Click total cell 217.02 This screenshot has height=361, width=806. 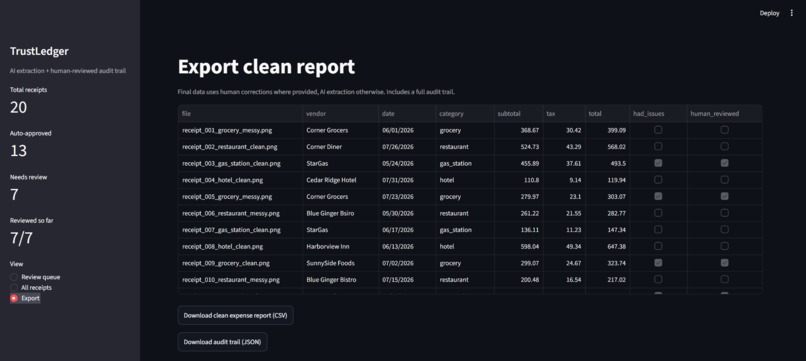click(608, 279)
